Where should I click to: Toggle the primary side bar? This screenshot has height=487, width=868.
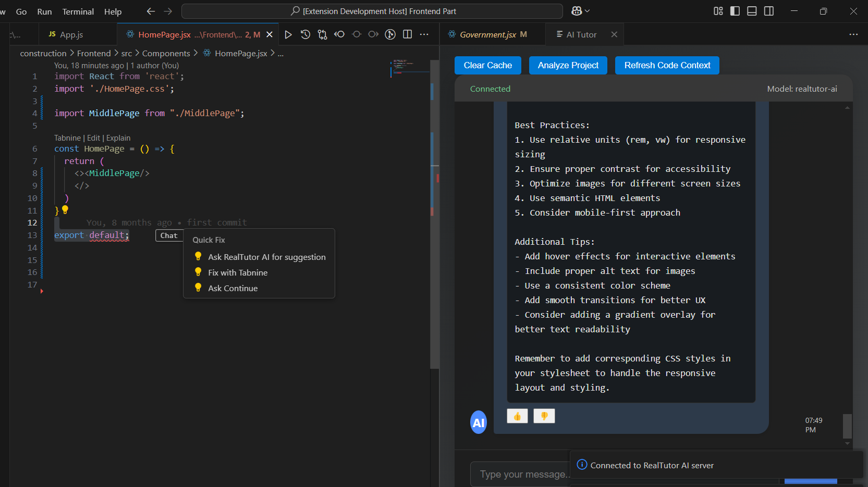[735, 11]
